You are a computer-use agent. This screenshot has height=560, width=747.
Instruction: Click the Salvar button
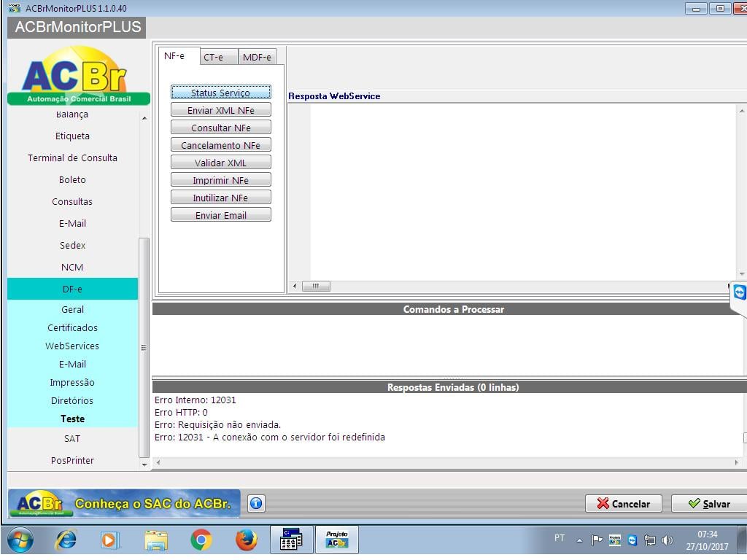click(x=709, y=503)
